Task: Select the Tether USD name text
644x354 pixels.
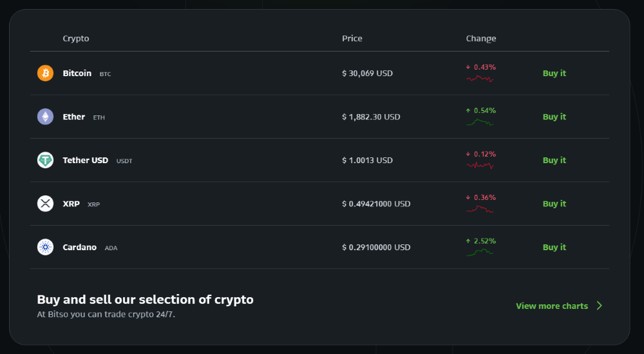Action: tap(85, 161)
